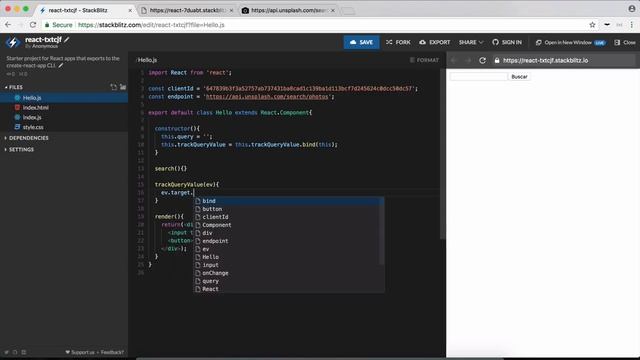
Task: Close the api.unsplash.com tab
Action: (x=333, y=10)
